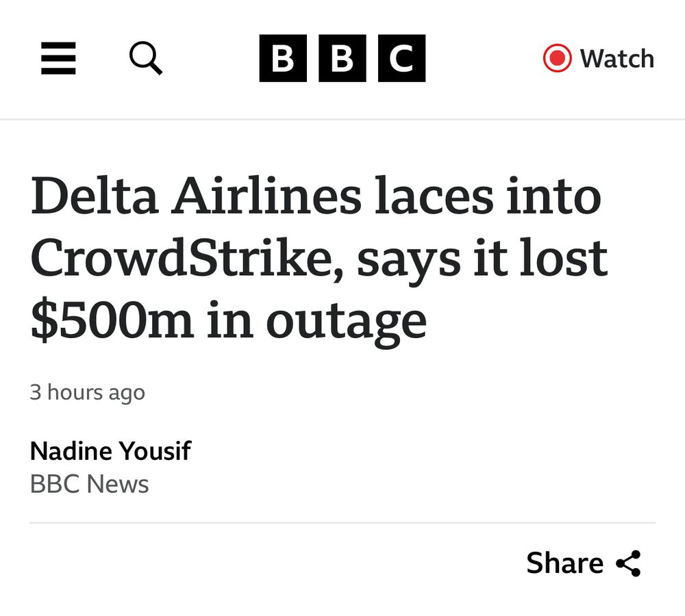Tap the share arrow icon

[x=628, y=563]
